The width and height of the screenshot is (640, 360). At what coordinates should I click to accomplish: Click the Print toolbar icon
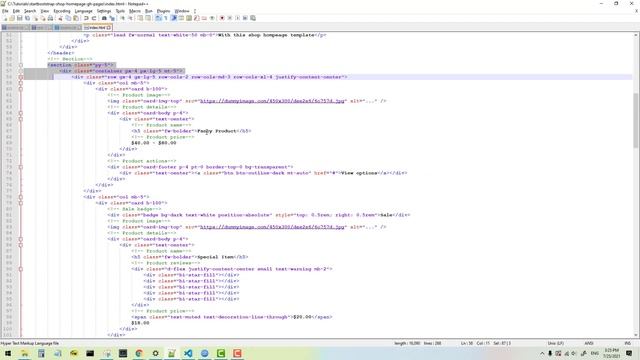click(x=50, y=18)
